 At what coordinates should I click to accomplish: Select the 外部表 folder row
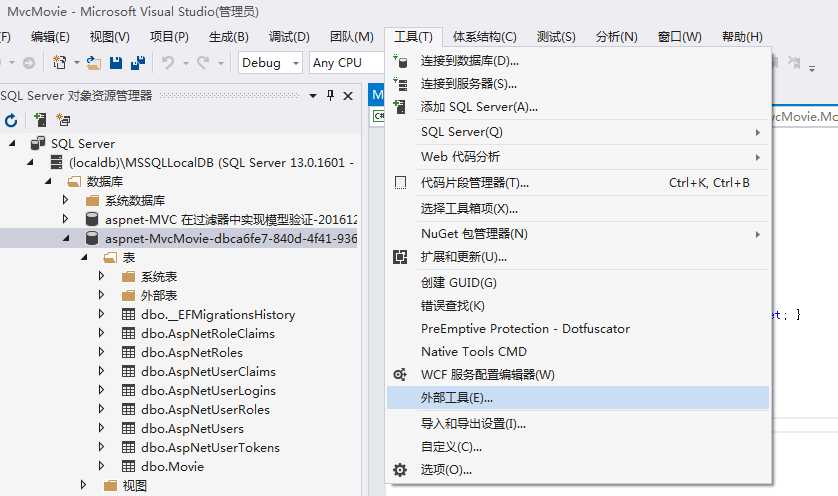(179, 296)
